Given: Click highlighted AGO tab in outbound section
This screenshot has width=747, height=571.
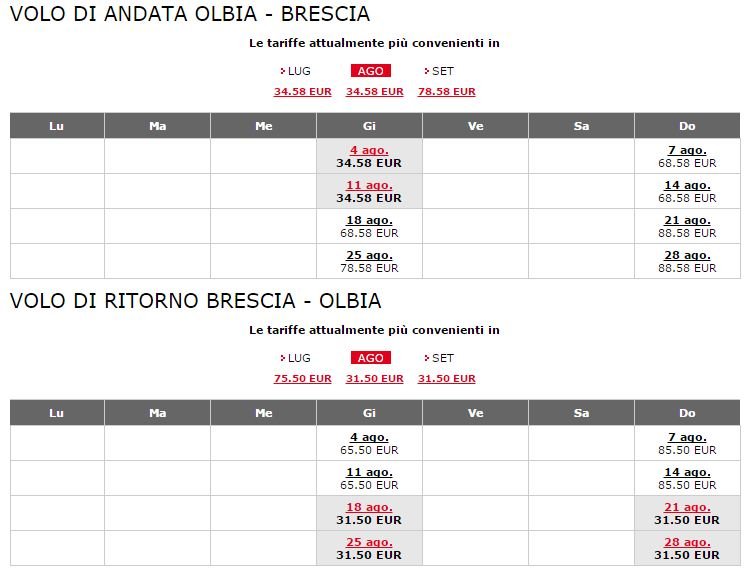Looking at the screenshot, I should (x=371, y=71).
